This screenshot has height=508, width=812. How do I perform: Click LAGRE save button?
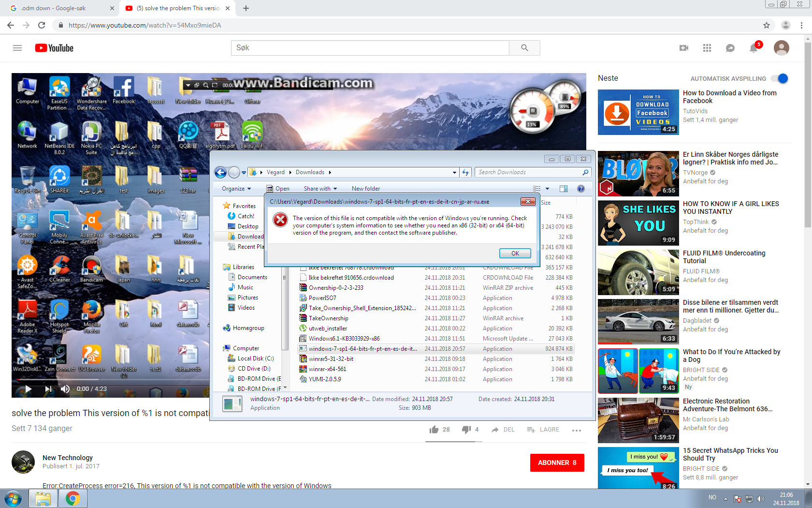pyautogui.click(x=543, y=430)
